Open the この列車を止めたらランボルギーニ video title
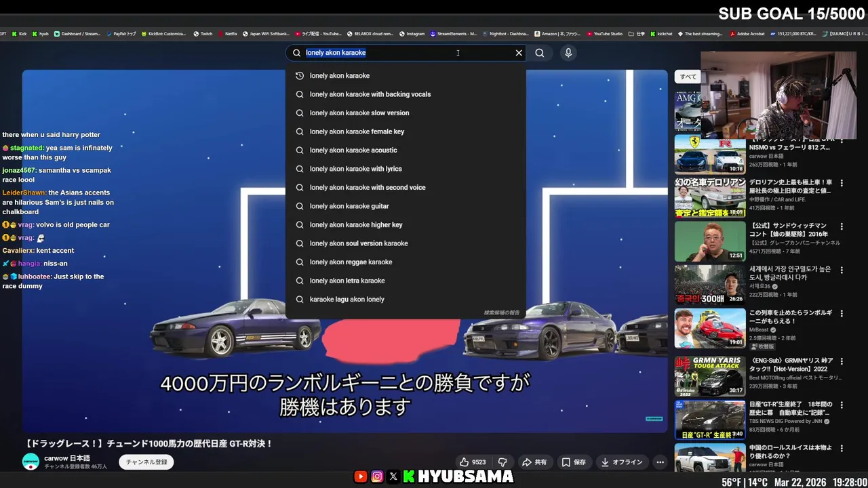The width and height of the screenshot is (868, 488). point(791,317)
